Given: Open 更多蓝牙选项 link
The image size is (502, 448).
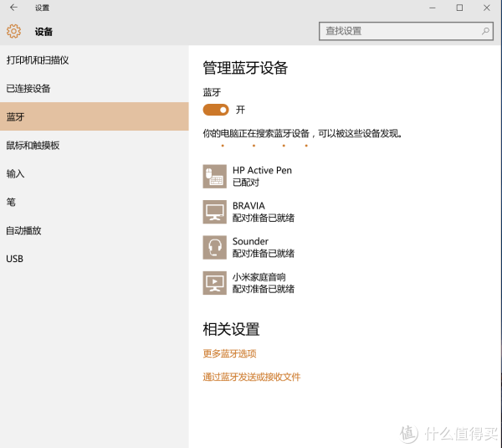Looking at the screenshot, I should click(x=229, y=353).
